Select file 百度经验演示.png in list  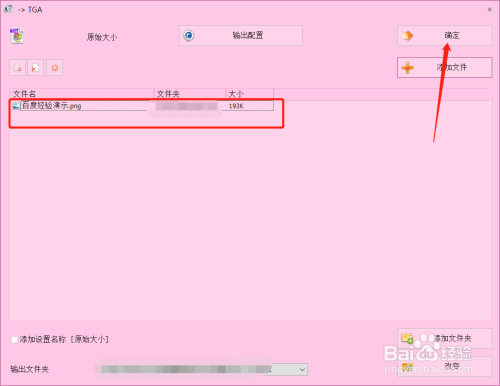pyautogui.click(x=52, y=106)
